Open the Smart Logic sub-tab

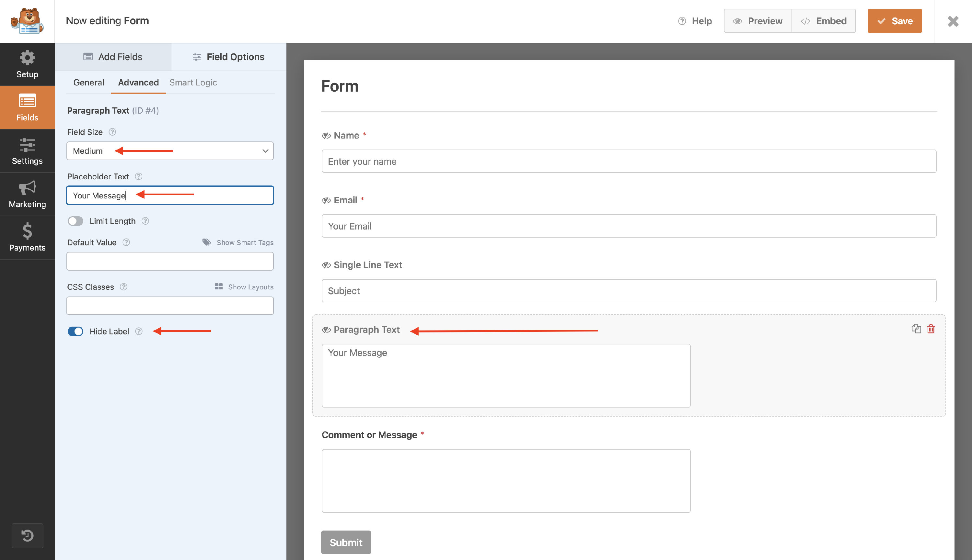click(x=193, y=82)
